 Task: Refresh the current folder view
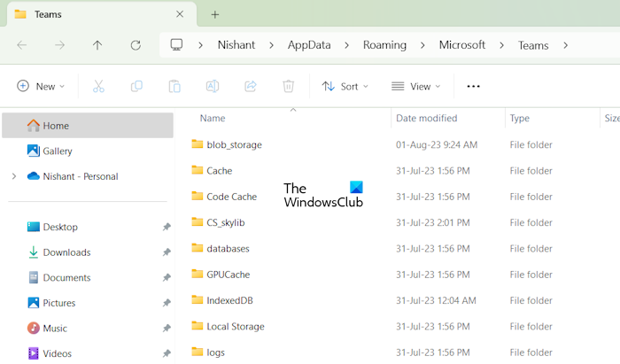tap(136, 45)
